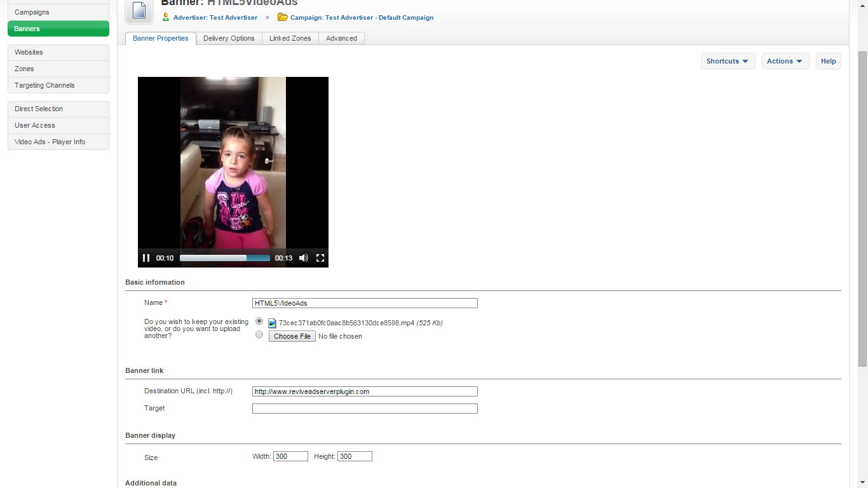This screenshot has height=488, width=868.
Task: Expand the Actions dropdown menu
Action: click(x=785, y=61)
